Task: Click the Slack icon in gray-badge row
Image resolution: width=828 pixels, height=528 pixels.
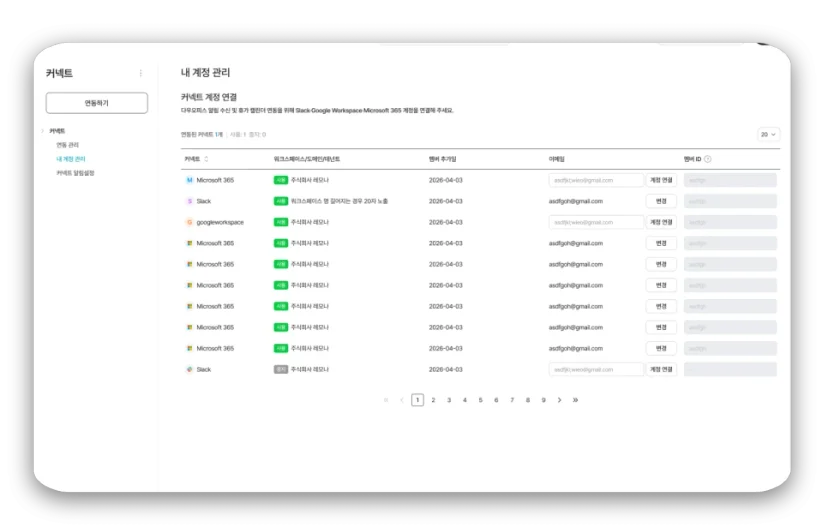Action: point(189,370)
